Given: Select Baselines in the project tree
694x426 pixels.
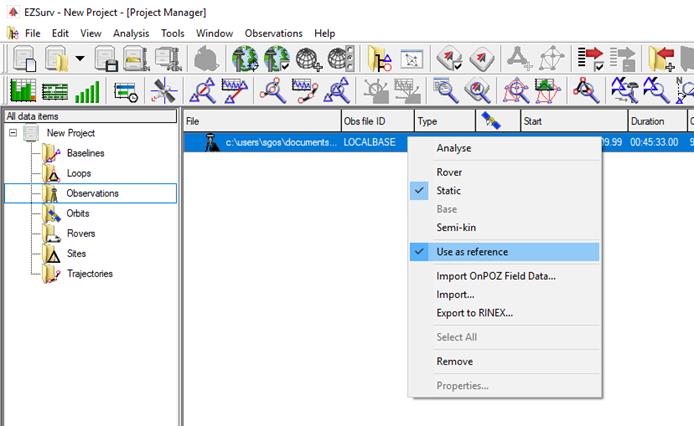Looking at the screenshot, I should [85, 153].
